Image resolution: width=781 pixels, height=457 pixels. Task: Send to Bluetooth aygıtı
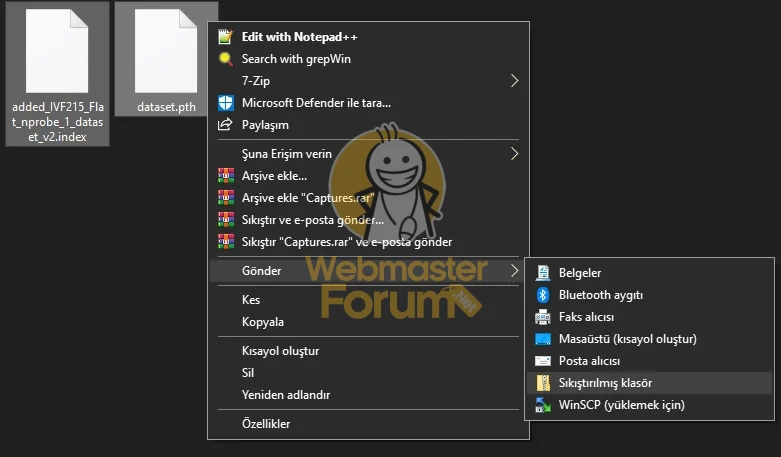649,295
